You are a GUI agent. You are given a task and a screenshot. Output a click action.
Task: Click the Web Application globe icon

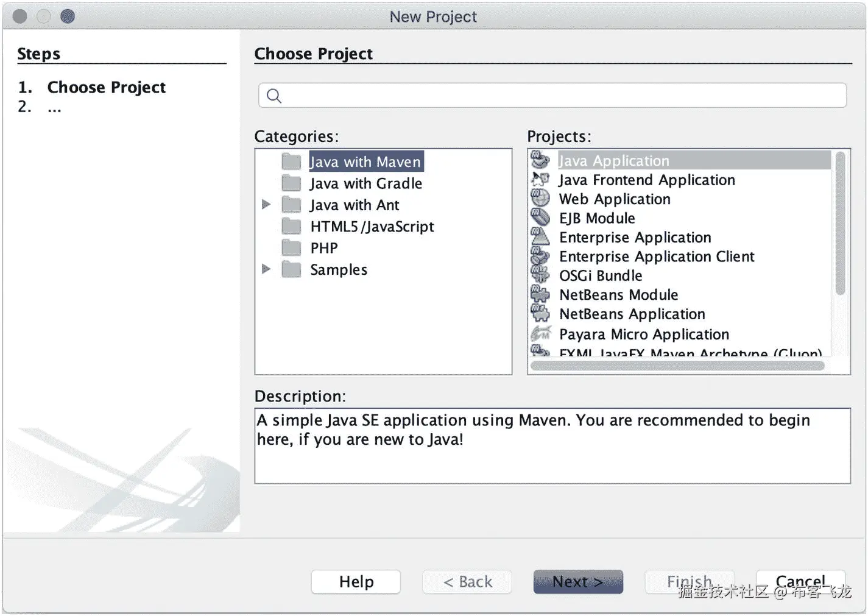[540, 199]
